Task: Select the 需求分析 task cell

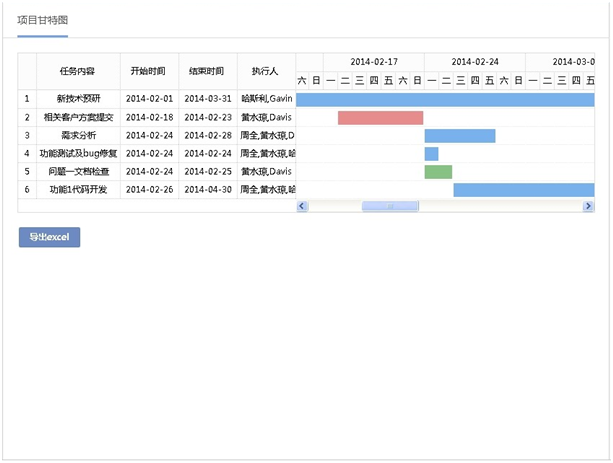Action: pyautogui.click(x=78, y=135)
